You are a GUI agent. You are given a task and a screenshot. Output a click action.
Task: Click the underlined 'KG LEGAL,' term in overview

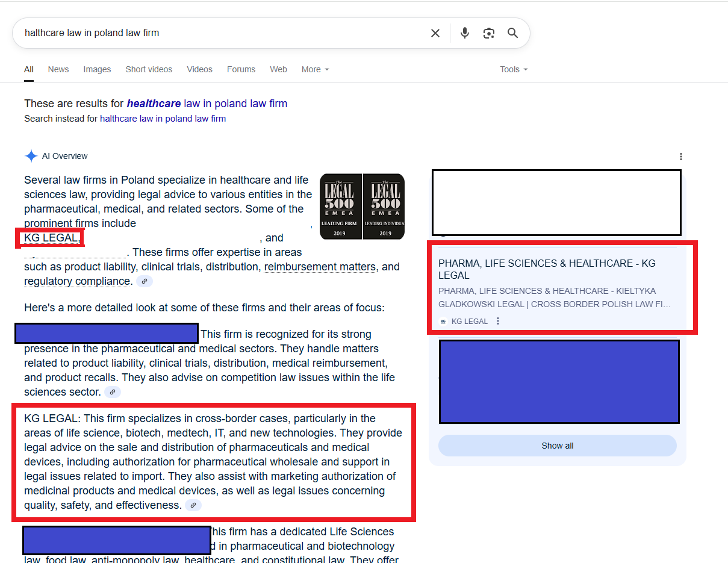[52, 238]
